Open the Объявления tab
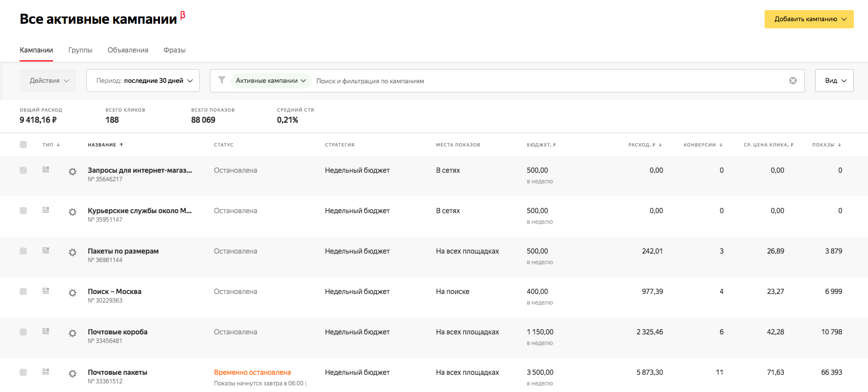This screenshot has height=392, width=868. [x=128, y=50]
